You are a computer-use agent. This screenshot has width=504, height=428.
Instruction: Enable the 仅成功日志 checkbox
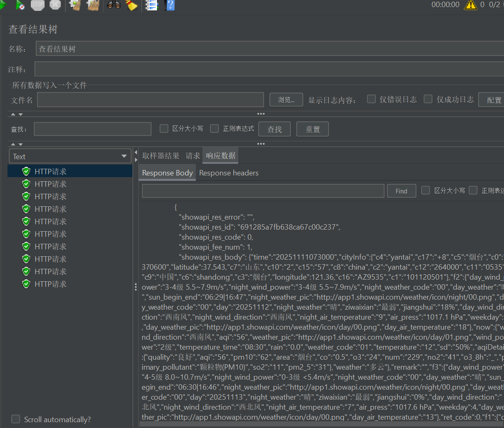pos(428,99)
